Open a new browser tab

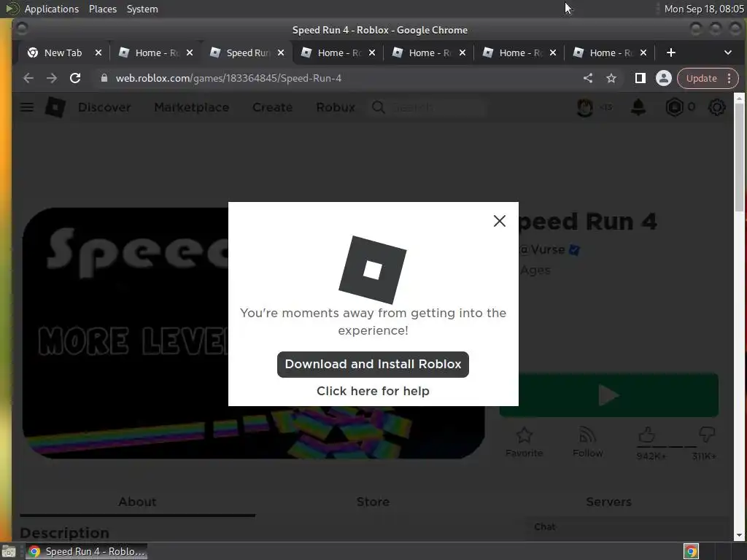point(671,52)
